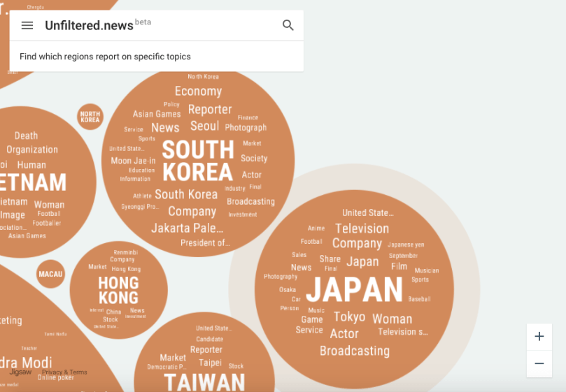Click the small NORTH KOREA bubble

90,117
